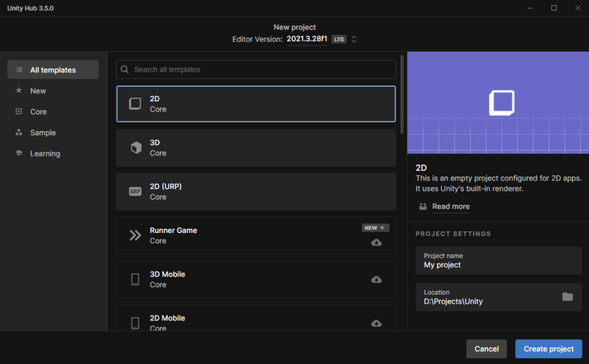
Task: Download the 3D Mobile template via cloud icon
Action: point(376,279)
